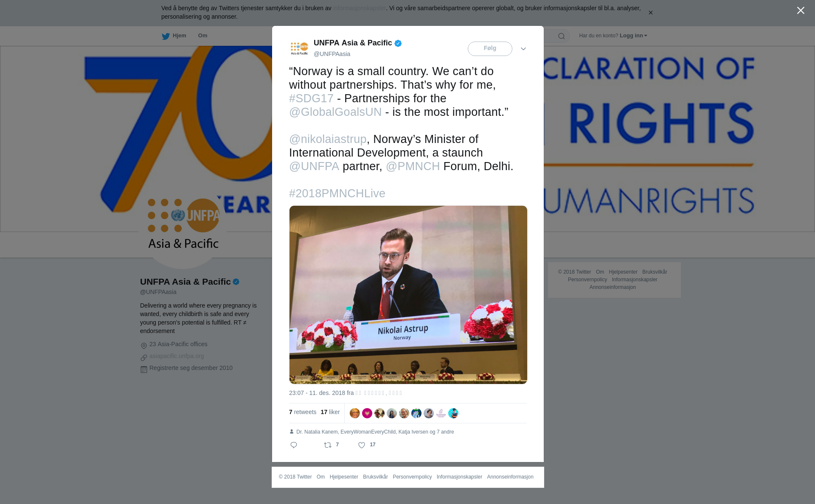Open UNFPA Asia & Pacific avatar in tweet header

pyautogui.click(x=299, y=48)
